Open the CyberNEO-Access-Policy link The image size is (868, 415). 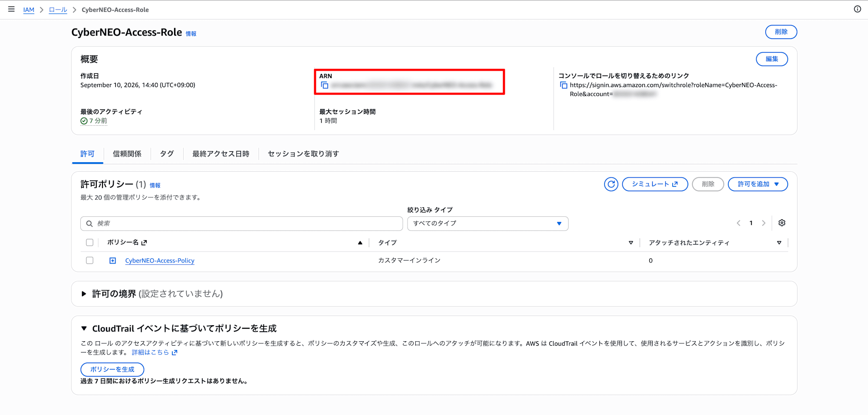[x=160, y=261]
